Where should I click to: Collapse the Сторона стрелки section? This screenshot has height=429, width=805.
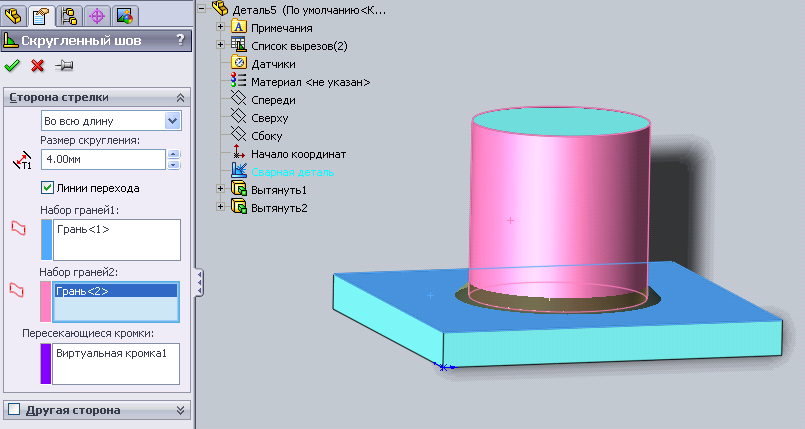(180, 98)
